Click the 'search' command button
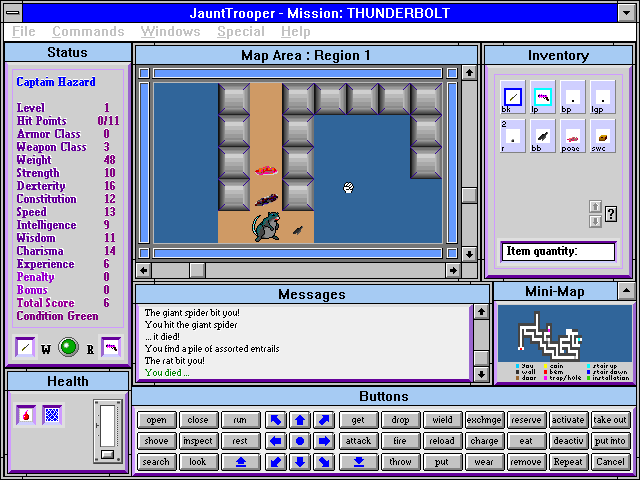Screen dimensions: 640x480 pos(157,462)
